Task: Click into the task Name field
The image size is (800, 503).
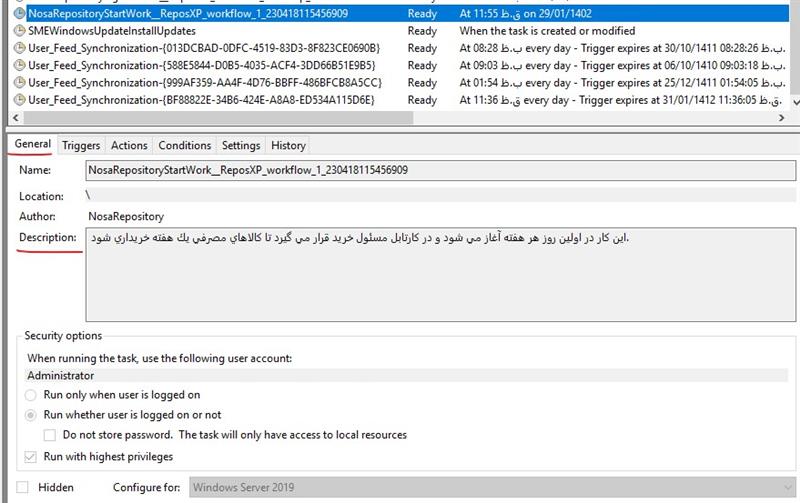Action: (x=440, y=171)
